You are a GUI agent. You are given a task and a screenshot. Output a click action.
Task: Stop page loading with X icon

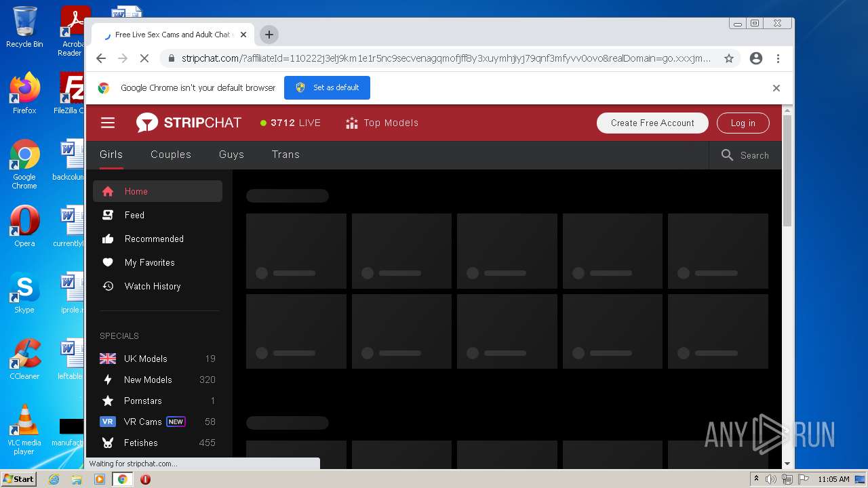pos(144,58)
